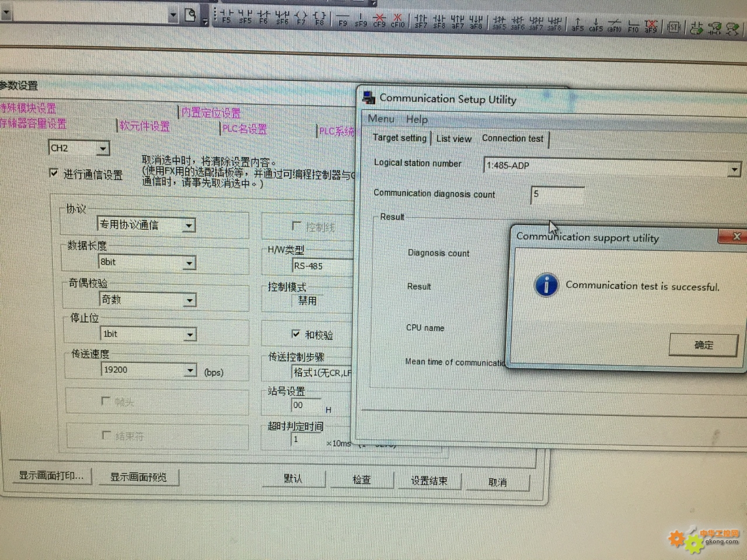This screenshot has height=560, width=747.
Task: Delete horizontal line with cF9 icon
Action: [379, 20]
